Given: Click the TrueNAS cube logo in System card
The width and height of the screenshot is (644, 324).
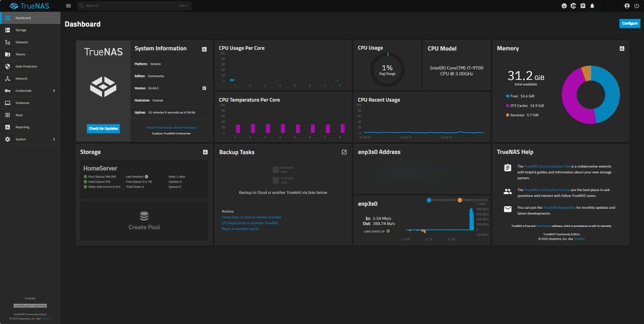Looking at the screenshot, I should (x=103, y=86).
